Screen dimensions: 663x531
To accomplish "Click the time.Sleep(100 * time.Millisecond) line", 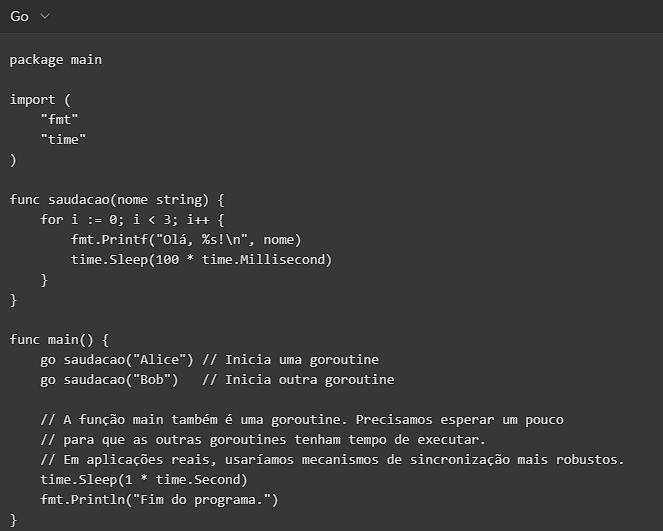I will coord(201,259).
